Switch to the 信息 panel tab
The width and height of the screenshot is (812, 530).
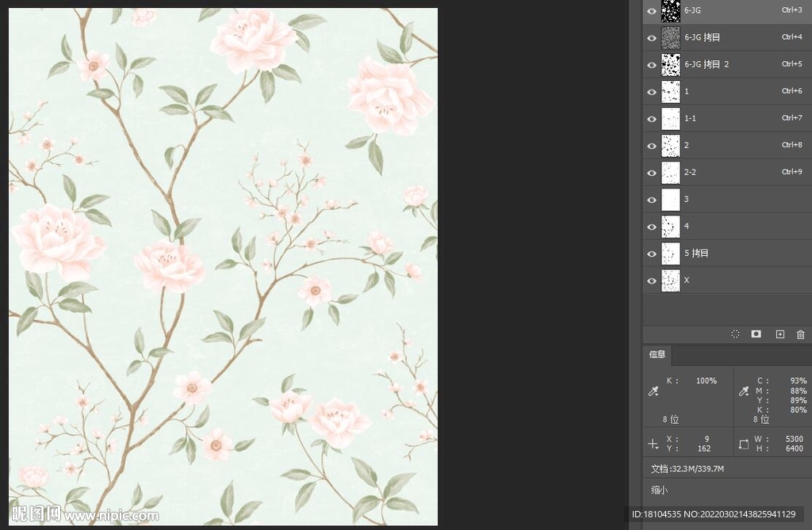(657, 354)
